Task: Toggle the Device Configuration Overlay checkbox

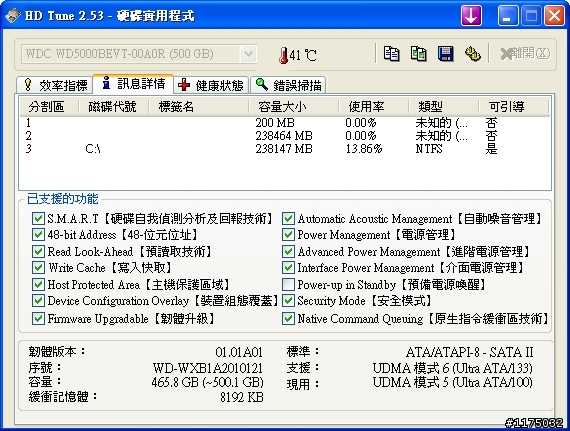Action: [x=38, y=301]
